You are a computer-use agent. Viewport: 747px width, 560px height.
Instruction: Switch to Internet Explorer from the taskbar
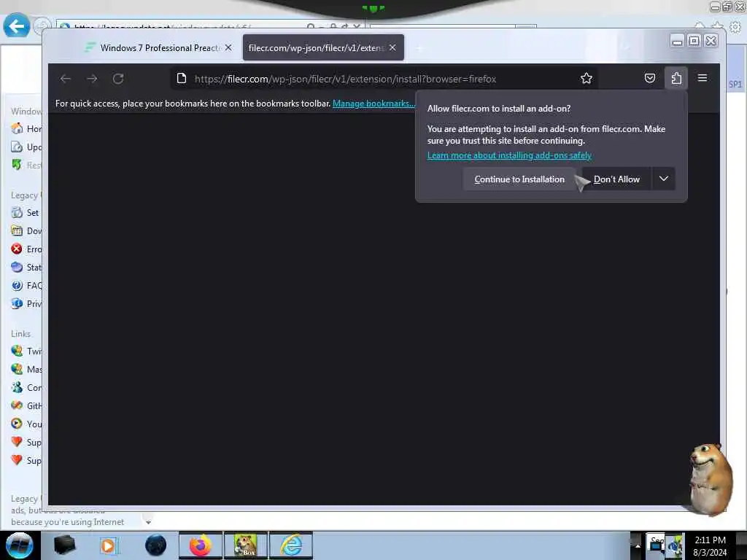click(291, 545)
